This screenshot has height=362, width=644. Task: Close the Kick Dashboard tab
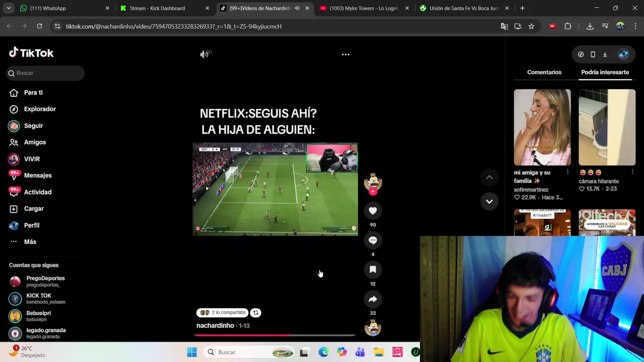[x=207, y=8]
